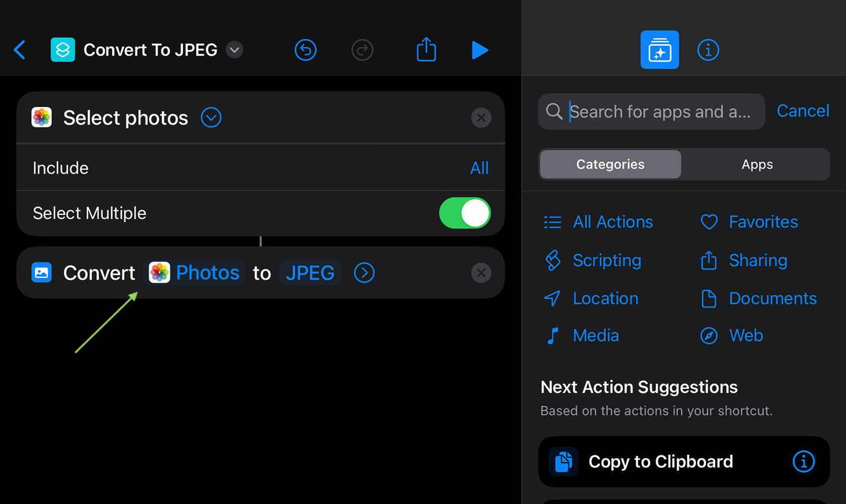Screen dimensions: 846x504
Task: Open the action library panel icon
Action: pyautogui.click(x=660, y=50)
